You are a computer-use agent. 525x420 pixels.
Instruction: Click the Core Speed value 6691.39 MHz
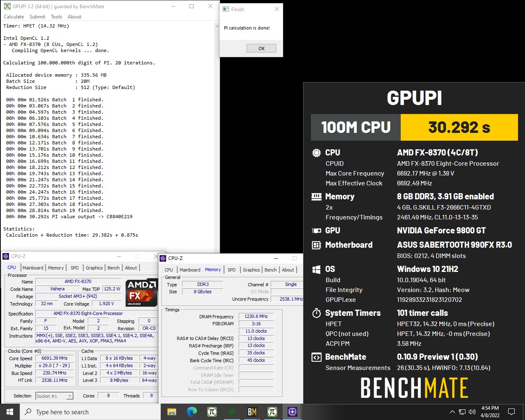point(55,358)
